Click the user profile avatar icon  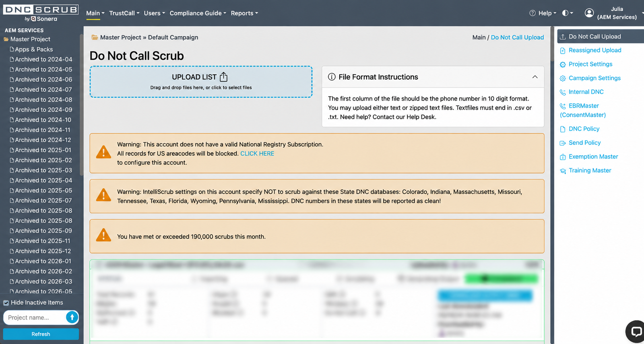(x=589, y=13)
